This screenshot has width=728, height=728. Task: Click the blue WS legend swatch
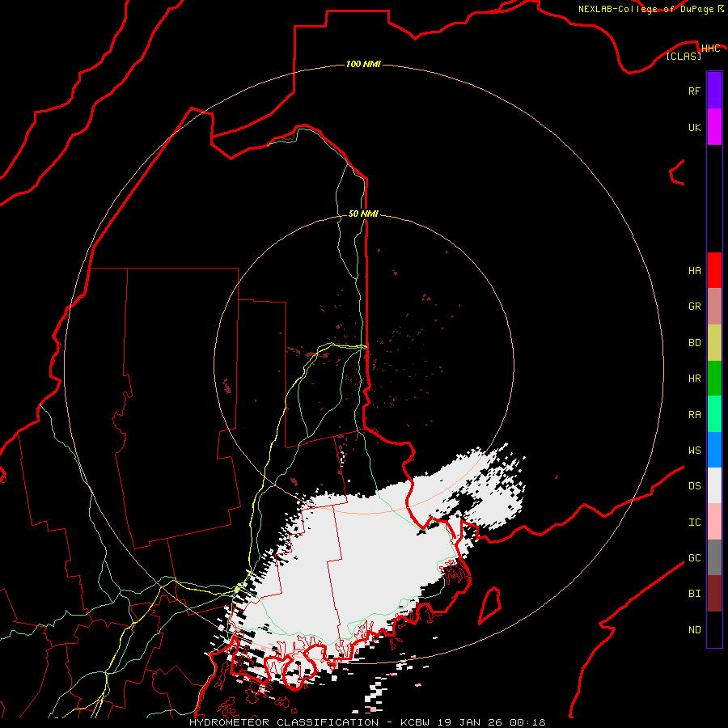click(x=714, y=450)
